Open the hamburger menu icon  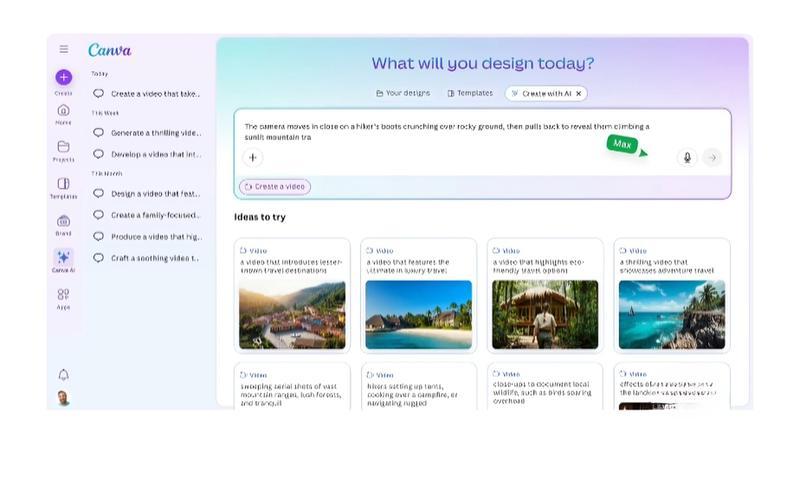[64, 49]
